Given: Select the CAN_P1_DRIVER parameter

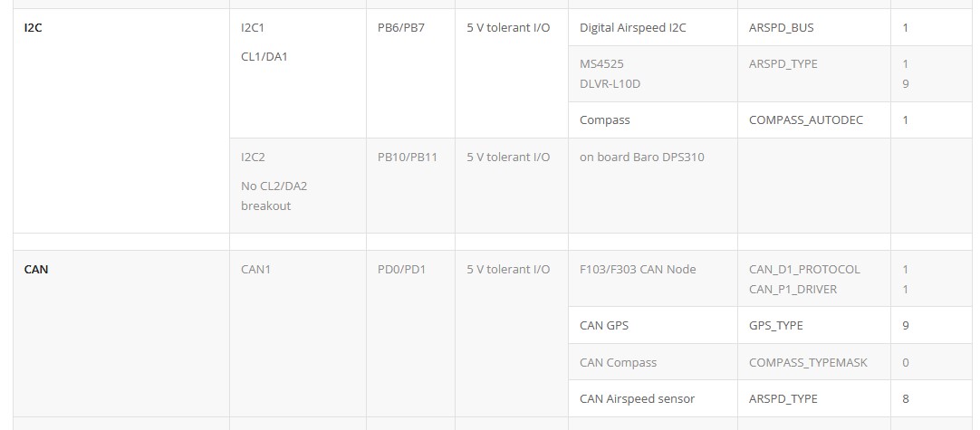Looking at the screenshot, I should pos(793,290).
